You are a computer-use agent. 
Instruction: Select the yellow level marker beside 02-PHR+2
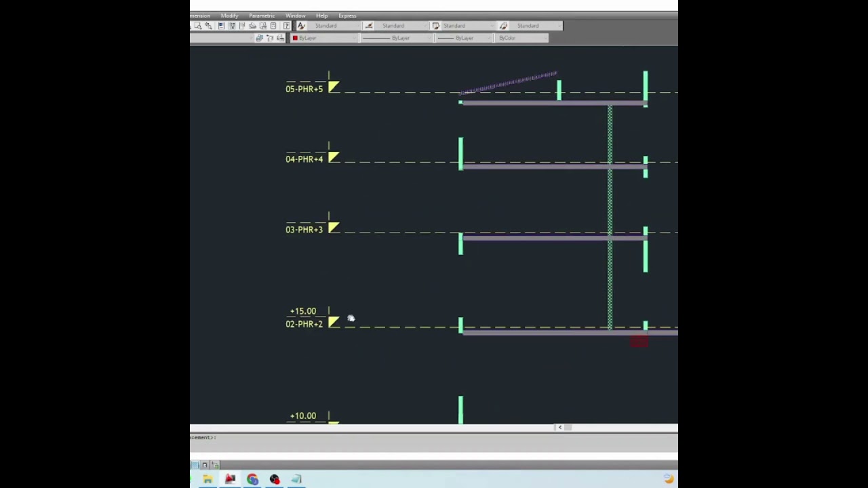334,322
